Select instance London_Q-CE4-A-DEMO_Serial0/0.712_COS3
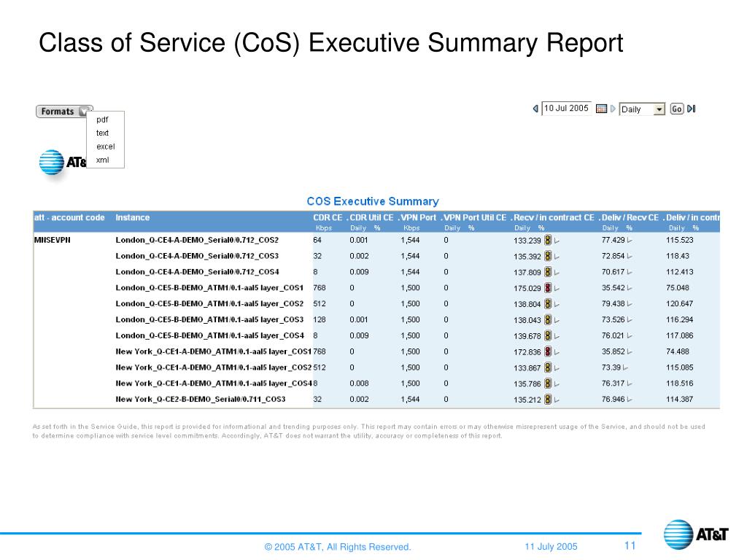The width and height of the screenshot is (747, 560). click(x=197, y=256)
